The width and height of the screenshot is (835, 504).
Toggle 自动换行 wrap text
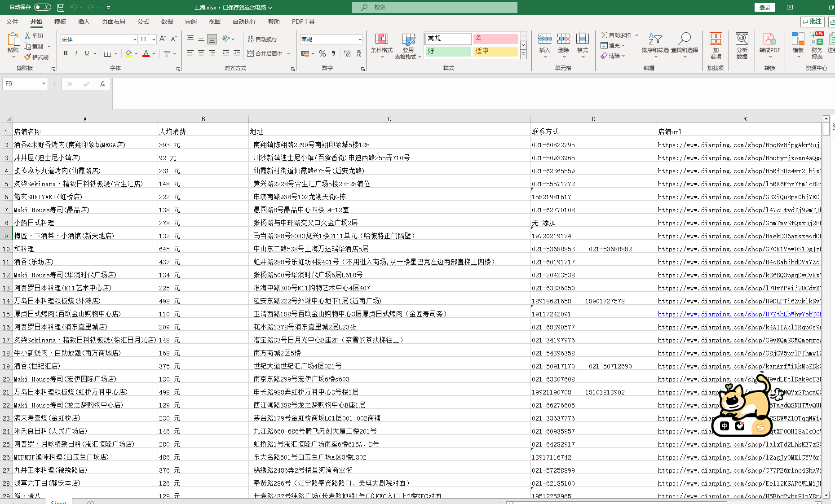[262, 39]
